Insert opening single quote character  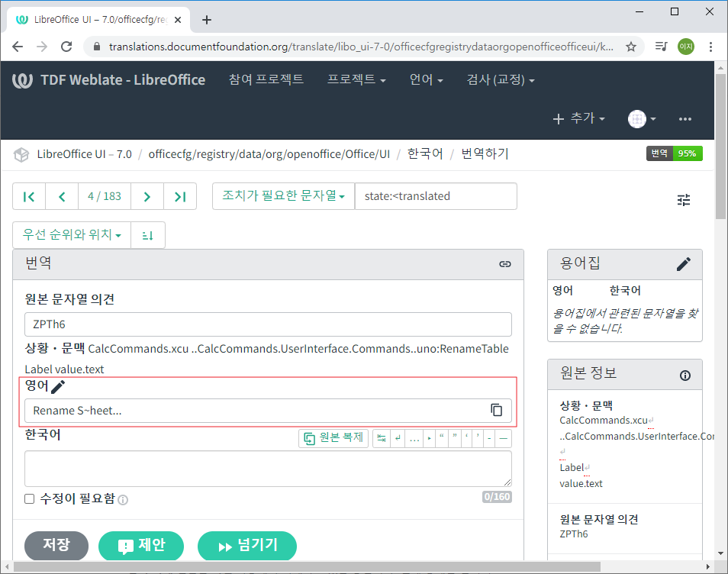(466, 438)
